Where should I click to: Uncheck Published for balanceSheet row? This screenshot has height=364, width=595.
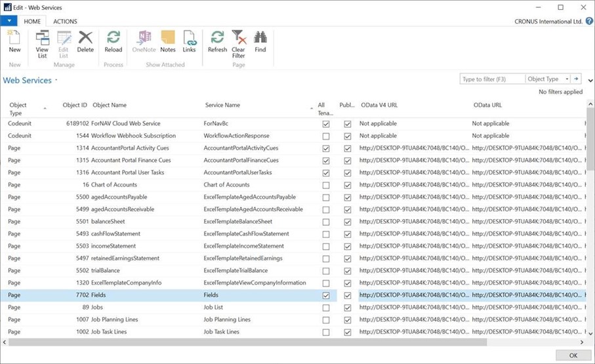[348, 222]
